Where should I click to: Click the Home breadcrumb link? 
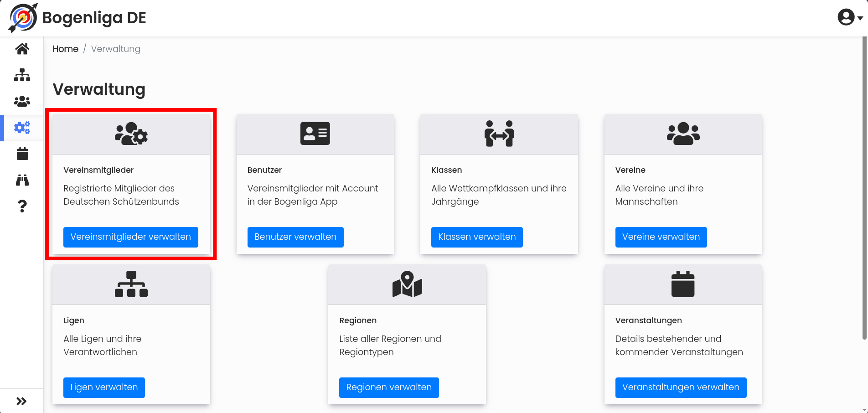click(65, 49)
